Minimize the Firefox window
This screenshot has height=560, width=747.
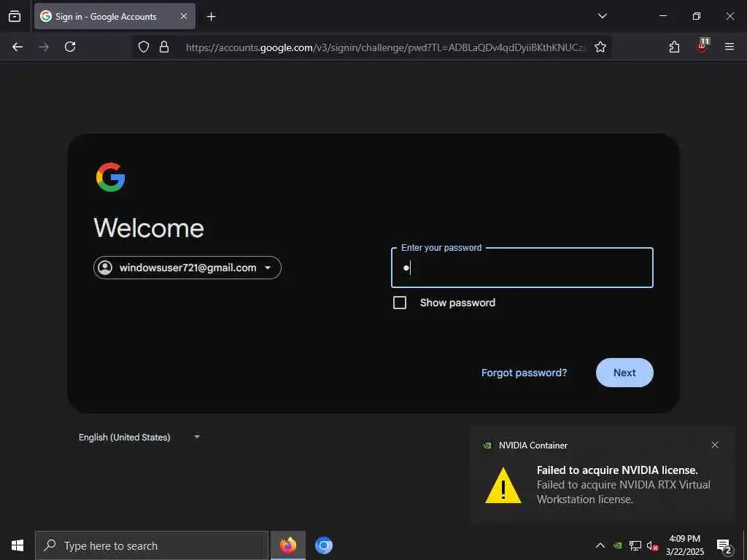pyautogui.click(x=663, y=16)
